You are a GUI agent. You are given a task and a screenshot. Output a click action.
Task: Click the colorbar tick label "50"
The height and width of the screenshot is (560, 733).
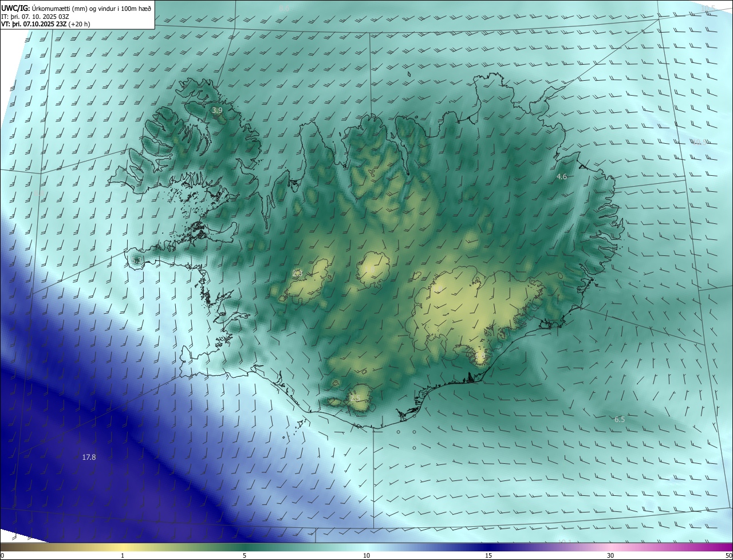click(x=728, y=555)
